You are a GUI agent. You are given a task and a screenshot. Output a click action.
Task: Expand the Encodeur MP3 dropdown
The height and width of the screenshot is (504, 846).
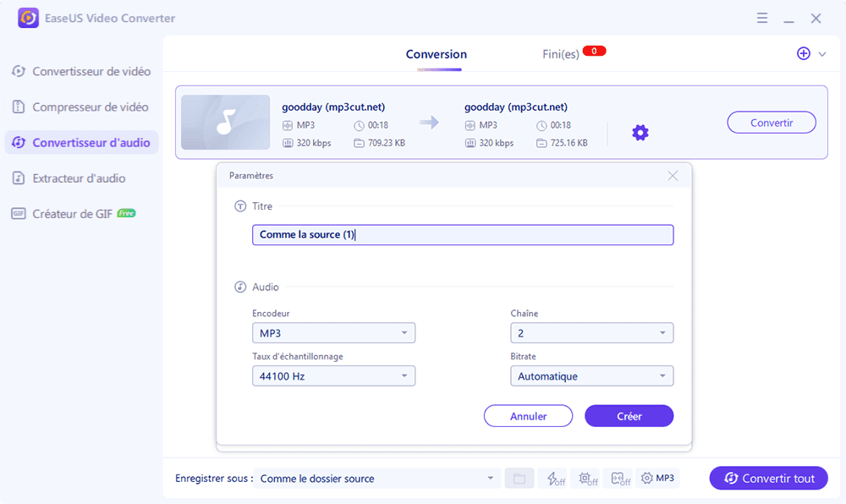333,333
